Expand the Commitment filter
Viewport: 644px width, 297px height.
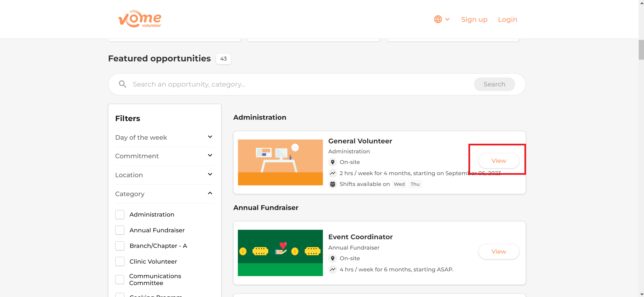(x=165, y=156)
